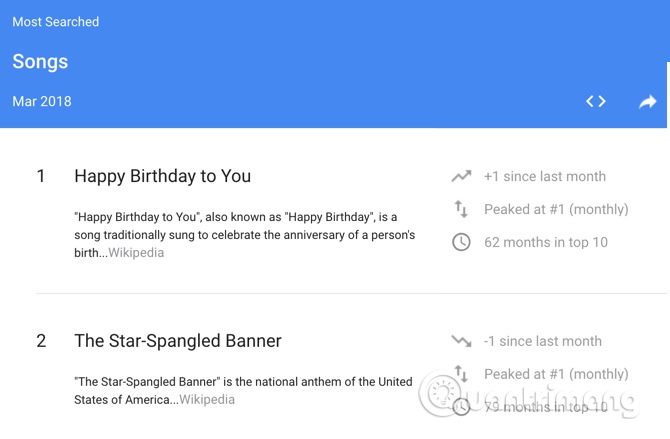Click the Most Searched header label
Screen dimensions: 670x439
pyautogui.click(x=56, y=22)
